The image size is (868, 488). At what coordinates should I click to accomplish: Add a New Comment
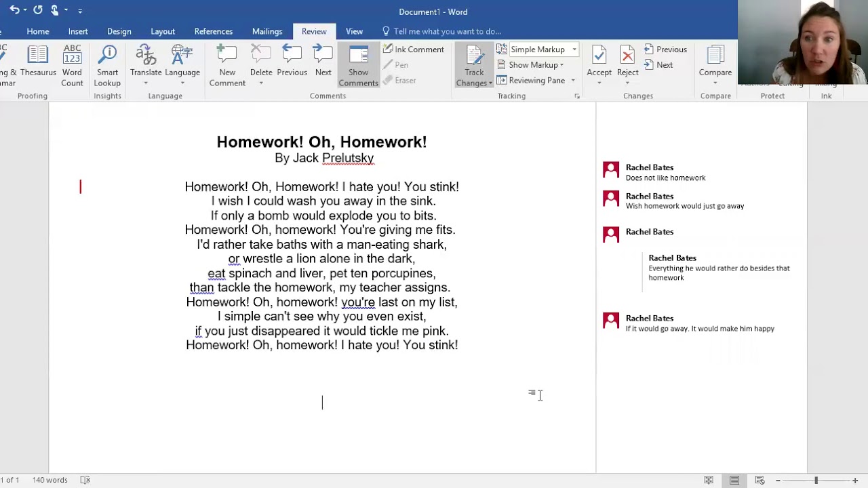click(x=227, y=65)
